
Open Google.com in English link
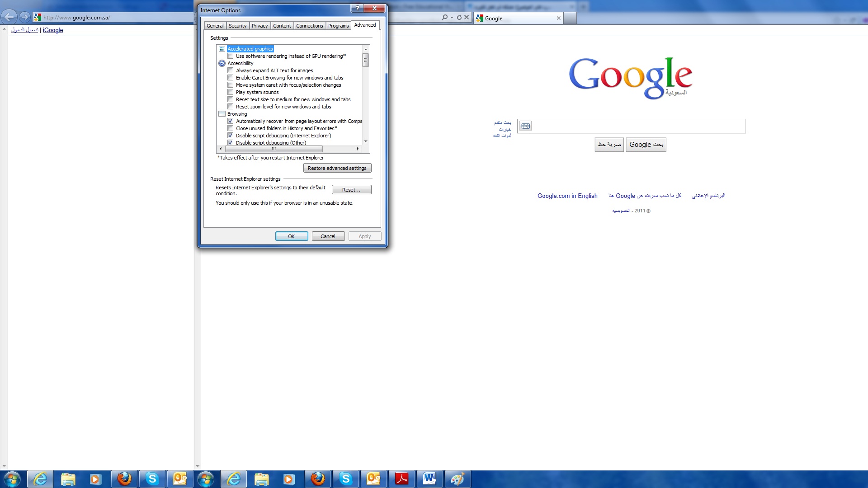[567, 196]
